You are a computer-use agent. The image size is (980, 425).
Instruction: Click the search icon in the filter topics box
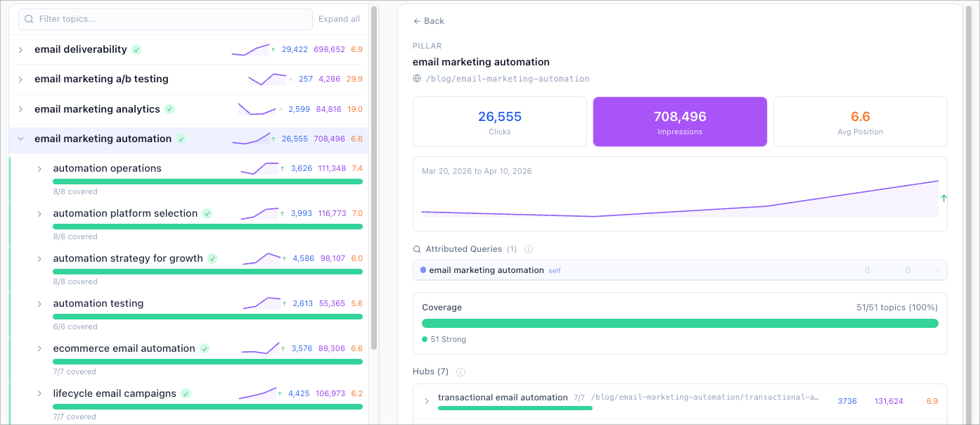coord(29,19)
